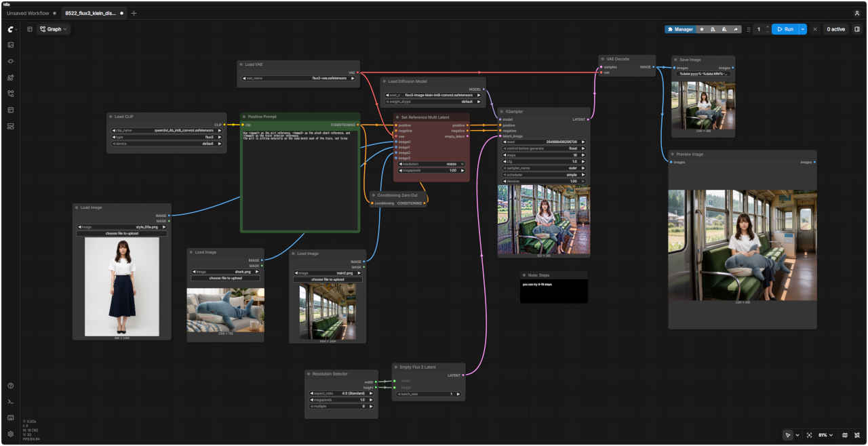Click the share arrow icon beside Manager
868x446 pixels.
point(736,29)
